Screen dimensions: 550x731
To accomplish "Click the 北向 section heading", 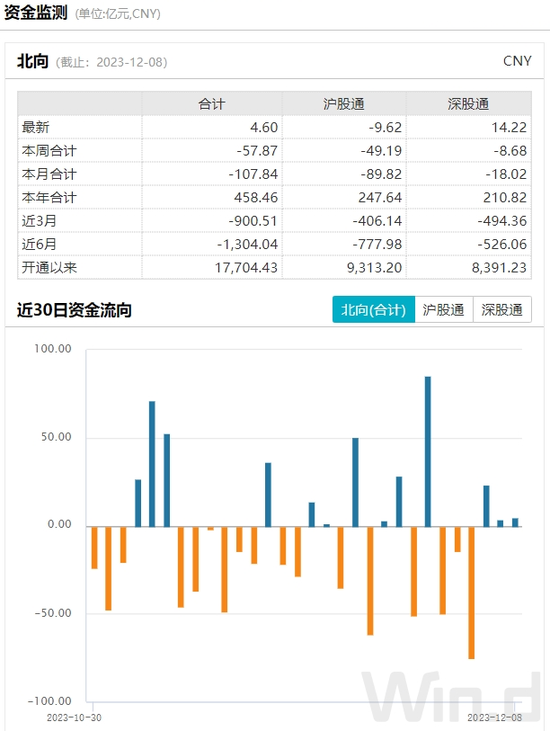I will tap(33, 61).
